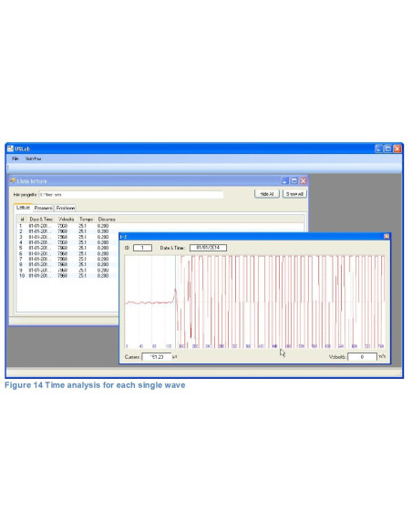Click the toolbar grip handle below the menu
The image size is (412, 532).
(x=8, y=168)
